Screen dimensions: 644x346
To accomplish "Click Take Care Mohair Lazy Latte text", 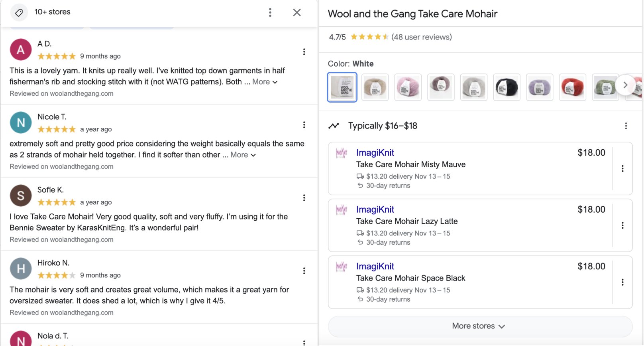I will (x=407, y=221).
